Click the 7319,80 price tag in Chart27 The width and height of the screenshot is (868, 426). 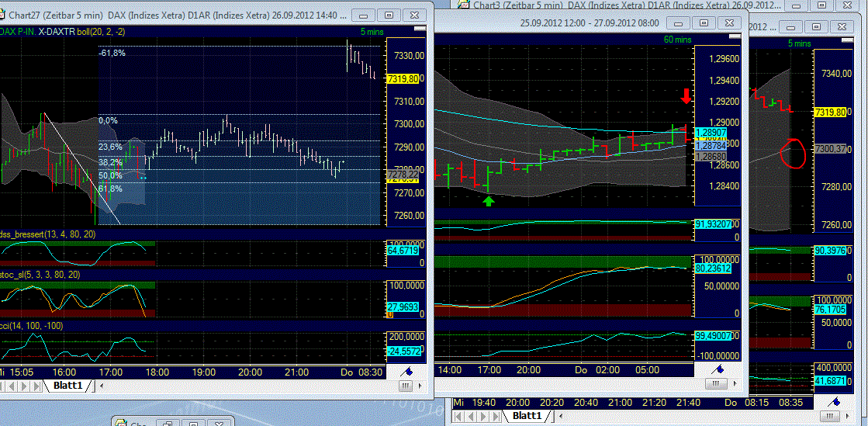[x=403, y=78]
